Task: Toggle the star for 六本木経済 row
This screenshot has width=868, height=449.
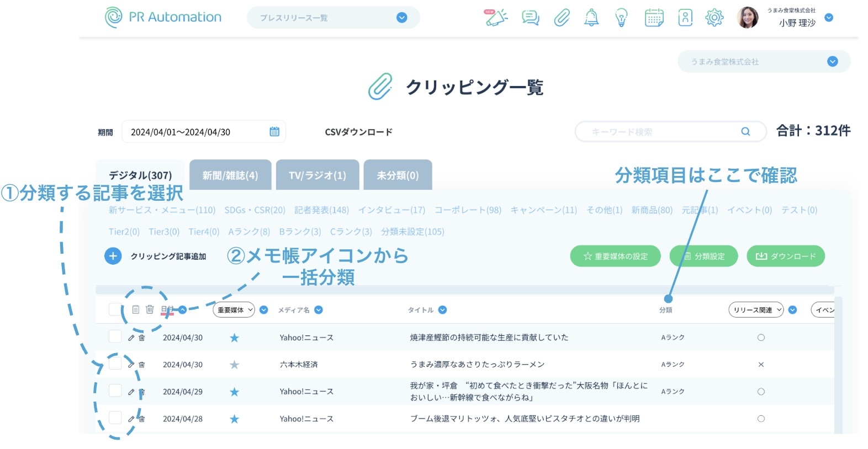Action: tap(234, 365)
